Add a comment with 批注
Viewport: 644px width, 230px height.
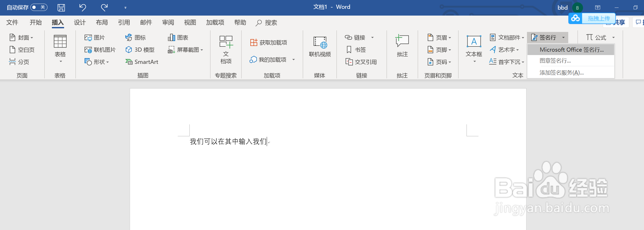402,46
